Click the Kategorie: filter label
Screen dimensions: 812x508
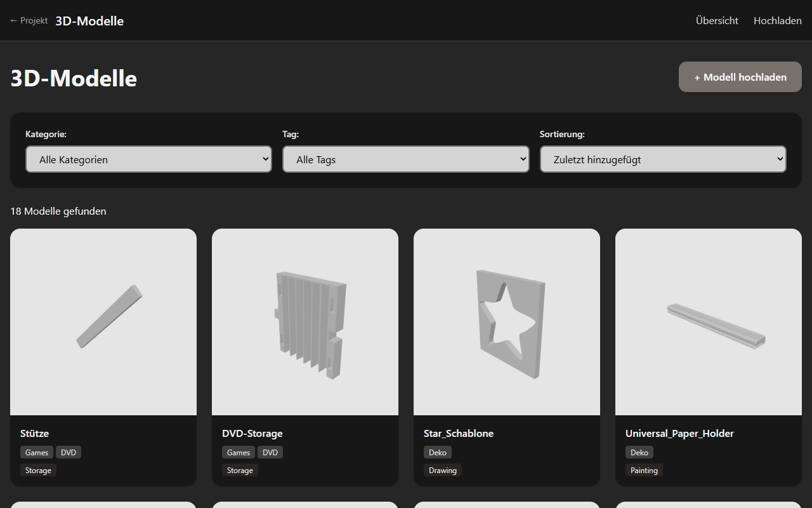coord(46,134)
